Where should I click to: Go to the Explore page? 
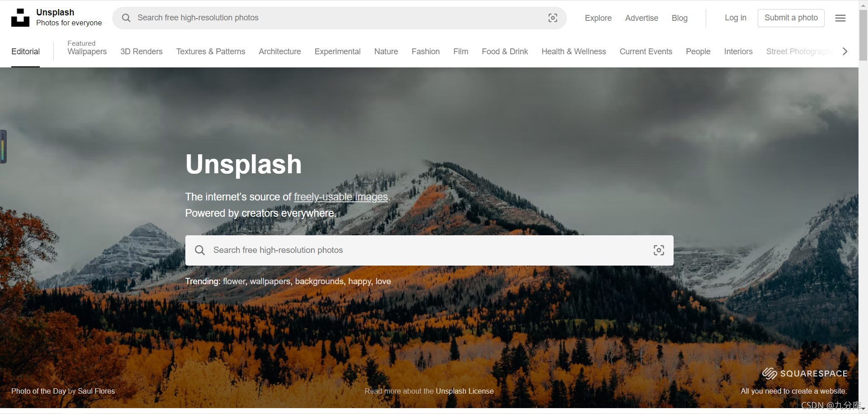click(x=598, y=18)
